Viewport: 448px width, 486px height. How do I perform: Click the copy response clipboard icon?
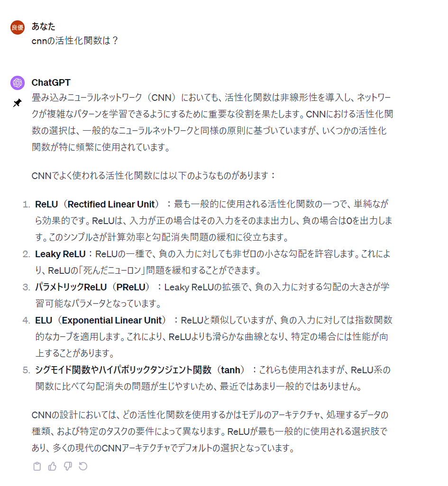click(37, 466)
